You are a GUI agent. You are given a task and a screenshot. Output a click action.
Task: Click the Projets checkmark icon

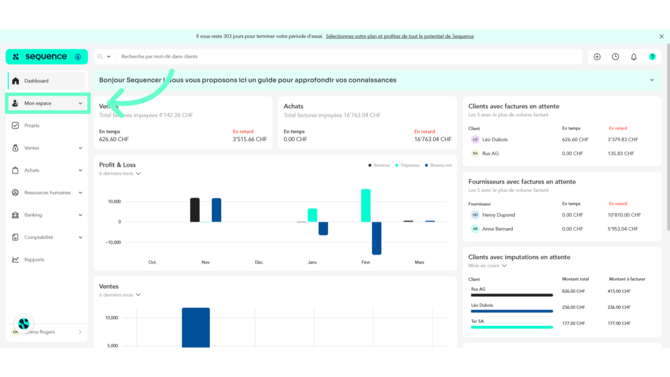point(15,126)
